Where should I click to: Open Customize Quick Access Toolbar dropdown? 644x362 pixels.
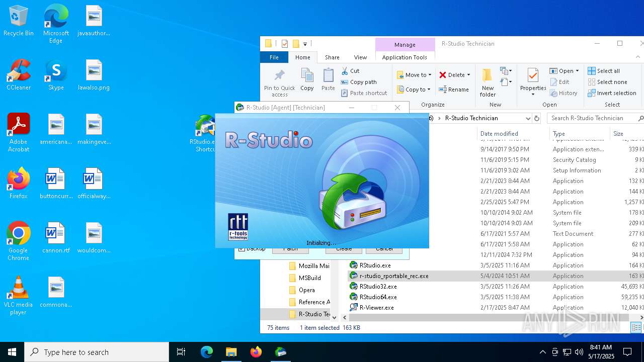click(x=305, y=44)
